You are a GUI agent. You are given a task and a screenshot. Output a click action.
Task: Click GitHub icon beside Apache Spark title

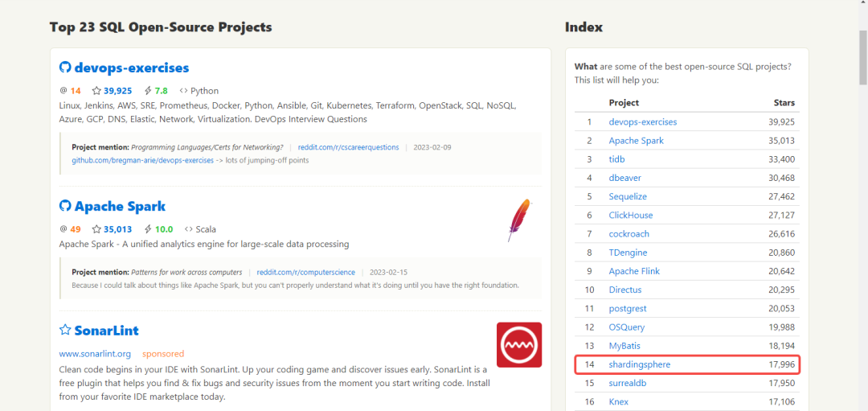[x=65, y=206]
